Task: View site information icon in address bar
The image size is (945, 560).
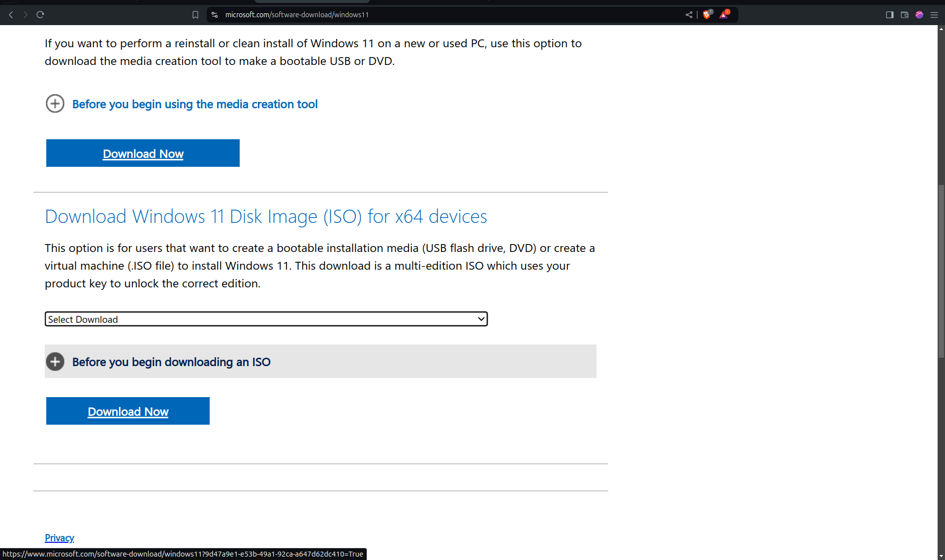Action: [215, 15]
